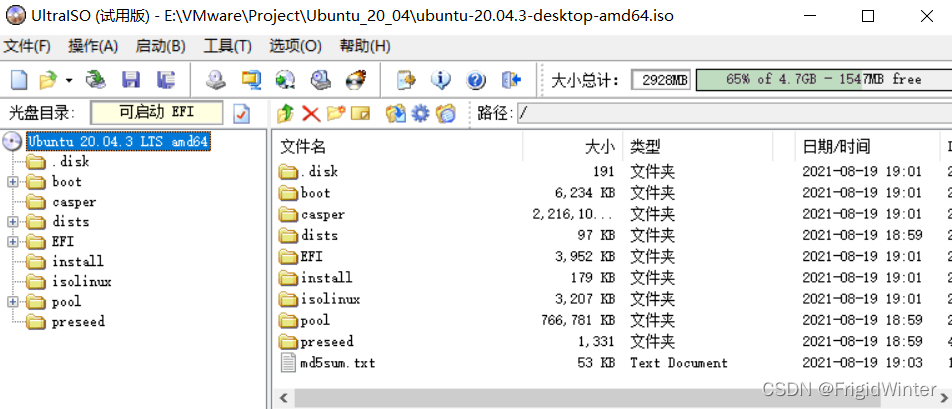This screenshot has width=952, height=409.
Task: Click the Save floppy disk icon
Action: [131, 79]
